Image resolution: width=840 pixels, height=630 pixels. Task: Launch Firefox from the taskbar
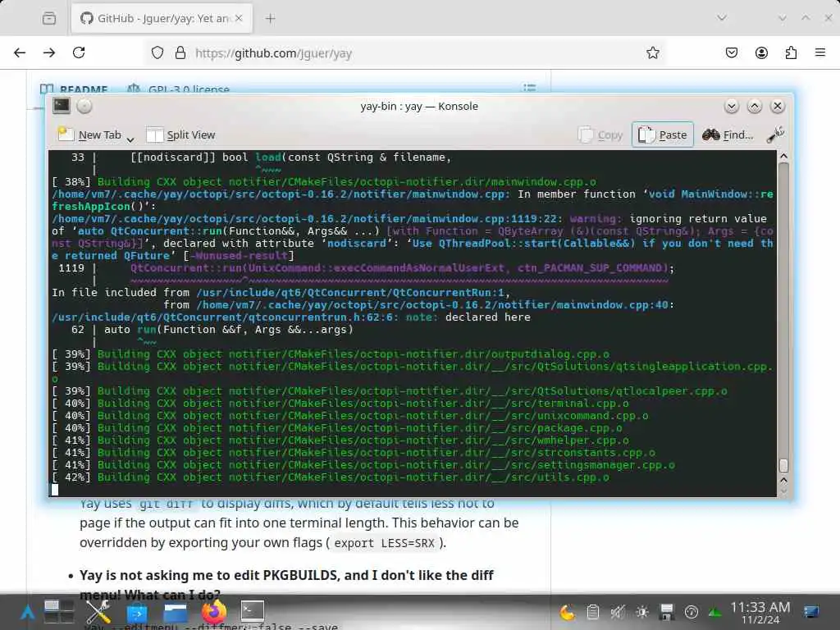pos(214,612)
